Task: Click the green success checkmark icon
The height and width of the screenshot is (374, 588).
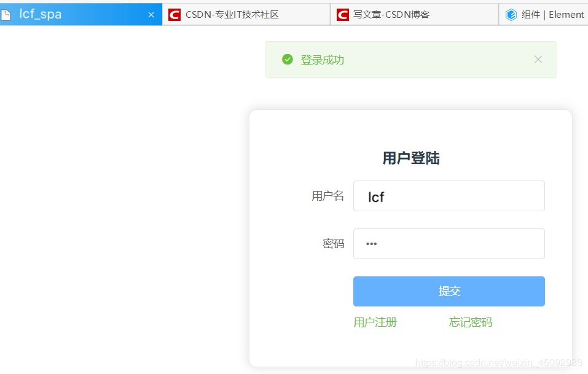Action: pyautogui.click(x=287, y=59)
